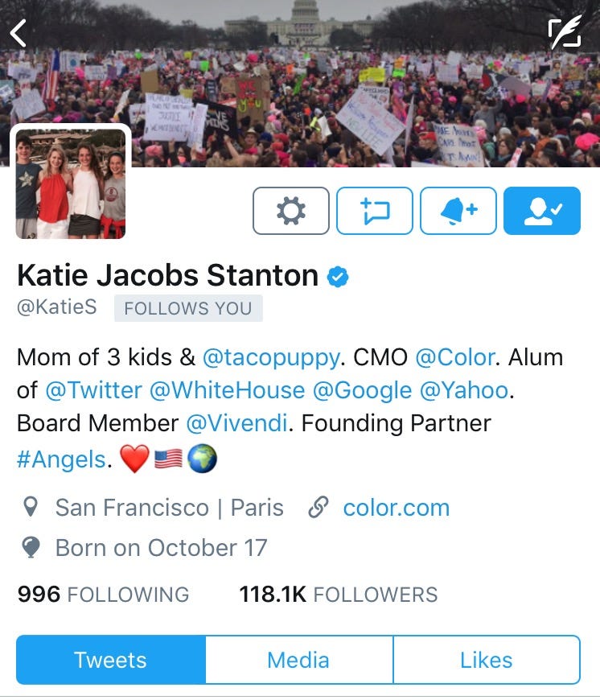Click the birthday balloon icon

[x=31, y=547]
